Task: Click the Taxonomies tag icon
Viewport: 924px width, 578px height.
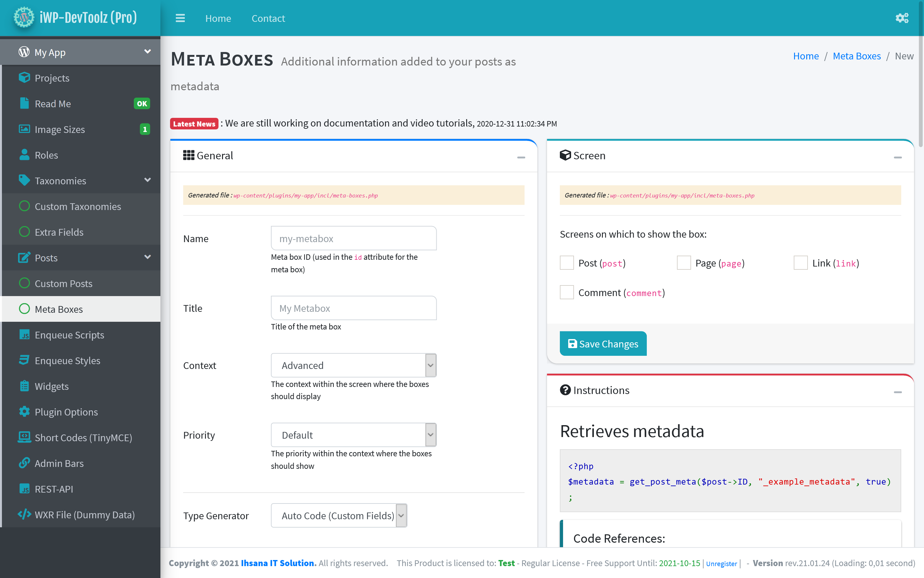Action: pyautogui.click(x=24, y=180)
